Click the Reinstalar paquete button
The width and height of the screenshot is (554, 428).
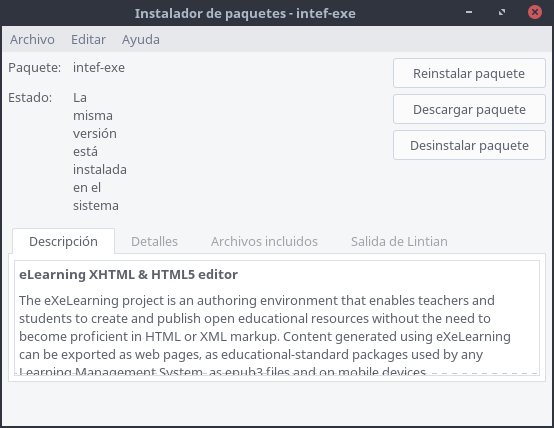(469, 74)
